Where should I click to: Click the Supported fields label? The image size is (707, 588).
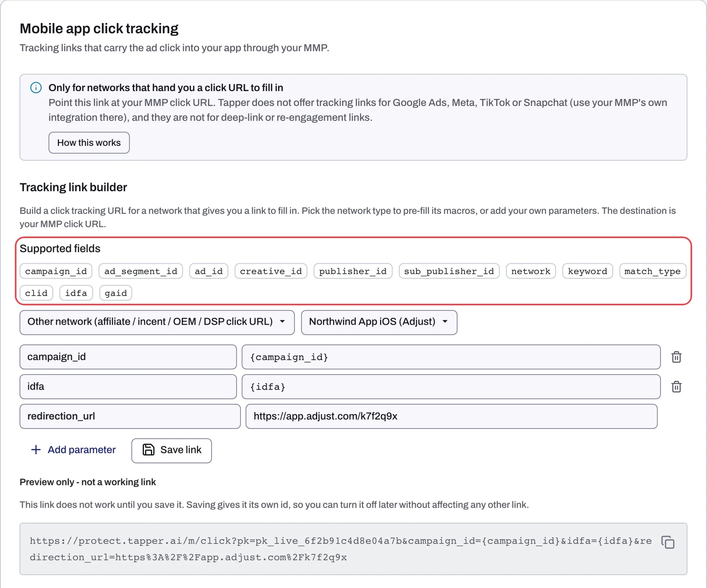[x=60, y=249]
